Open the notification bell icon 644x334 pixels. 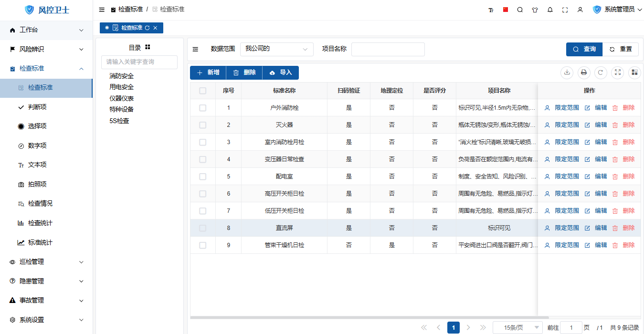tap(550, 10)
